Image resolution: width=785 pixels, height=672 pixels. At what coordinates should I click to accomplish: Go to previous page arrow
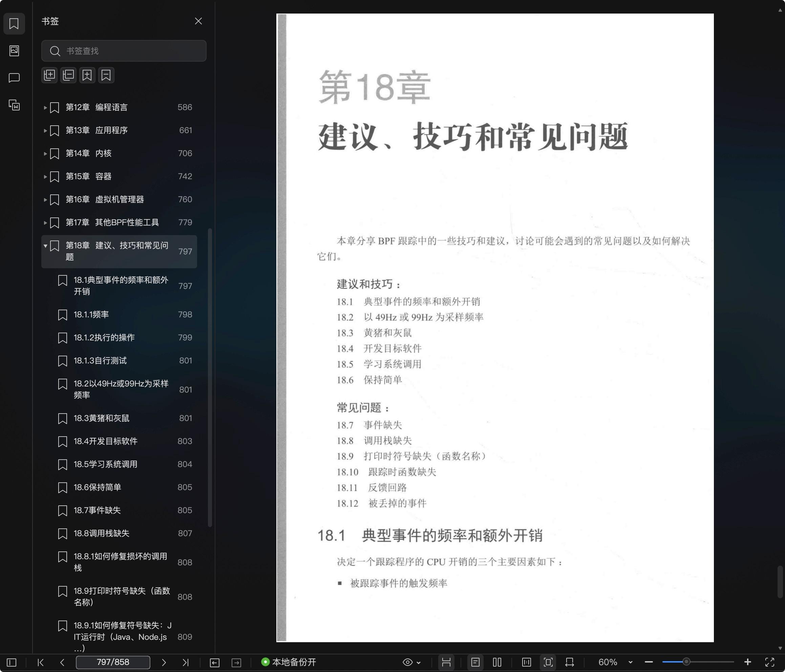pyautogui.click(x=62, y=662)
